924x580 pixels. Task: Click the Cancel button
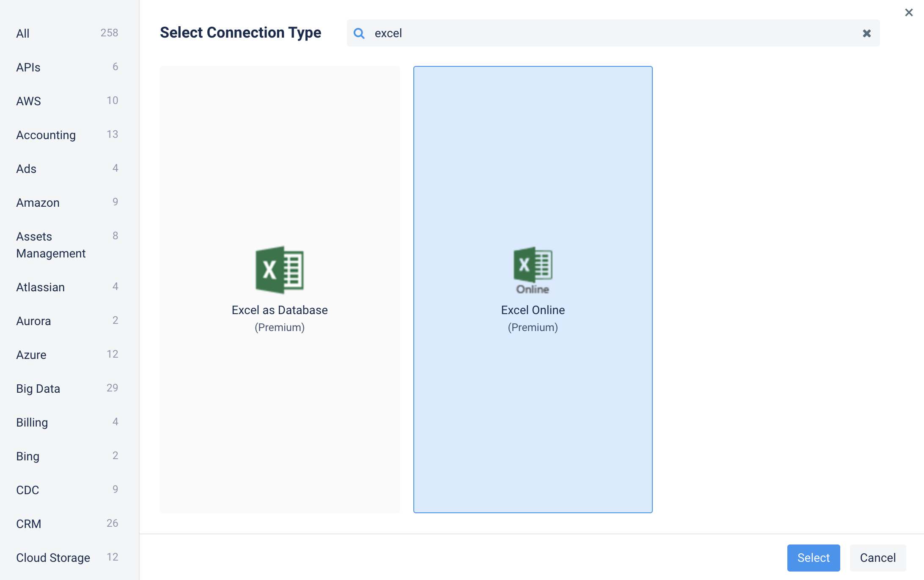[878, 558]
